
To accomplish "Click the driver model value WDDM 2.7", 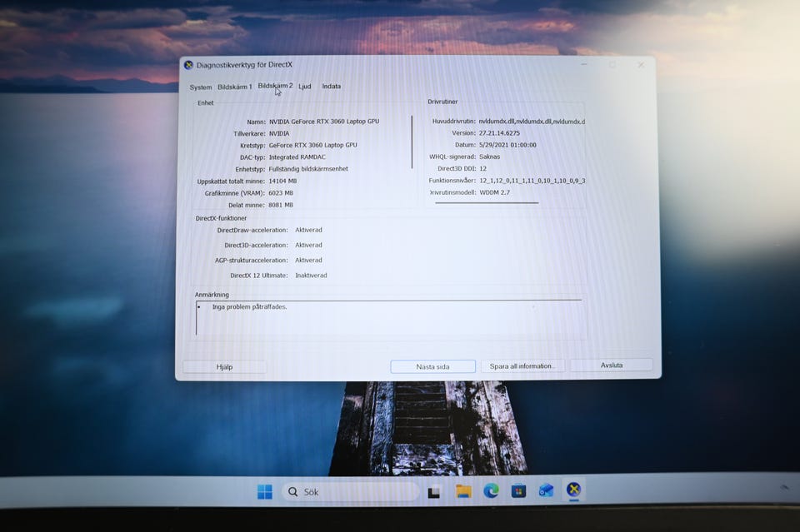I will (494, 192).
